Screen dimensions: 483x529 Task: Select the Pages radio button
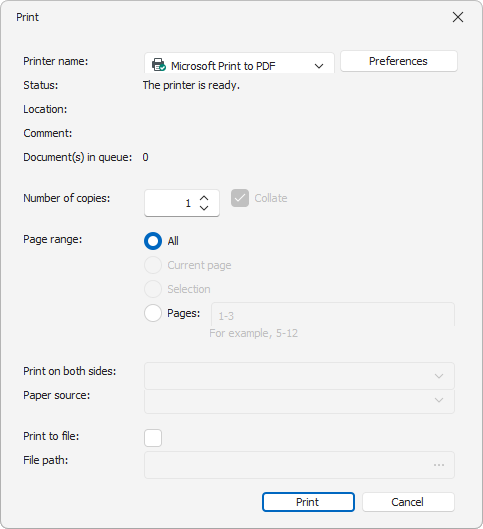coord(153,313)
